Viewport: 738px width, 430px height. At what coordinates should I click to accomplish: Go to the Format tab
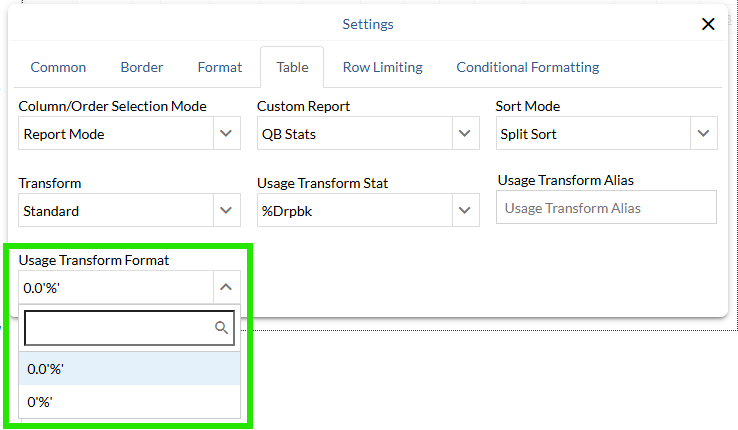click(220, 68)
